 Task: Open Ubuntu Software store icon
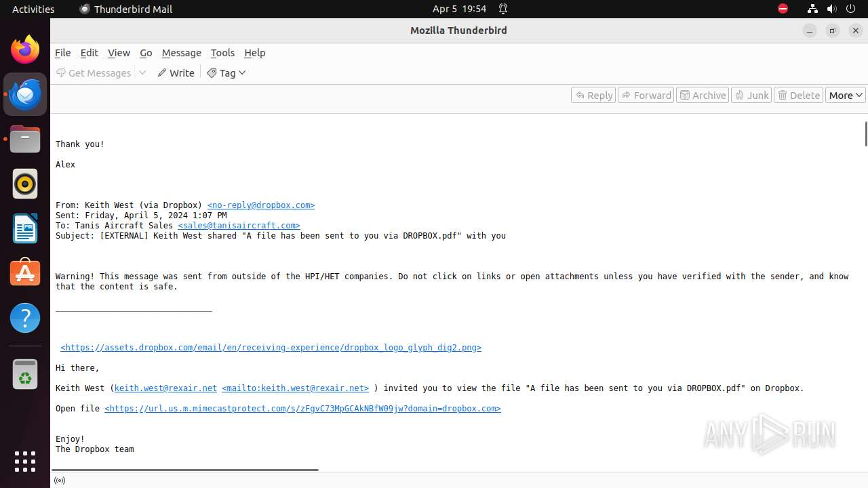coord(25,273)
